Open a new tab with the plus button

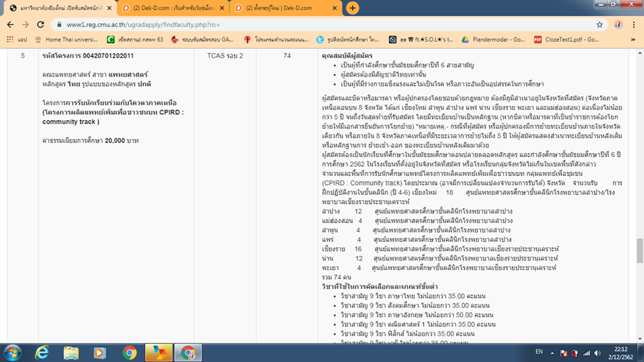coord(352,8)
